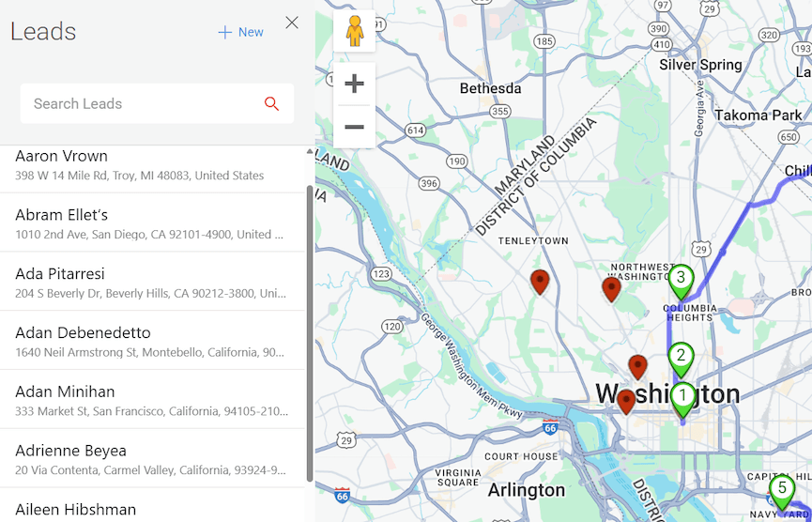812x522 pixels.
Task: Select green route marker 1
Action: pyautogui.click(x=682, y=400)
